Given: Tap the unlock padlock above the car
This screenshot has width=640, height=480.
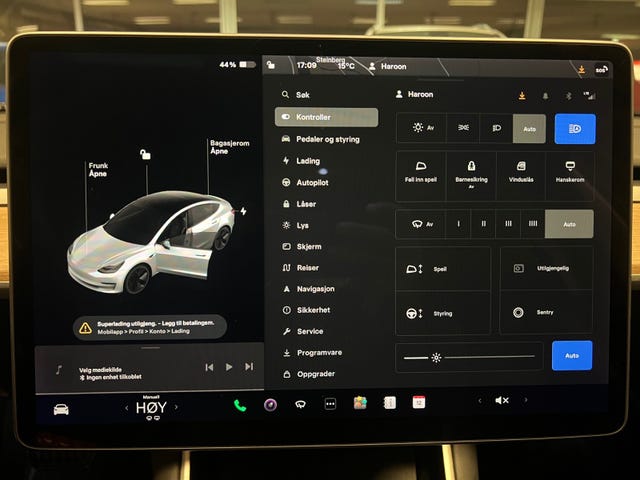Looking at the screenshot, I should pyautogui.click(x=145, y=154).
